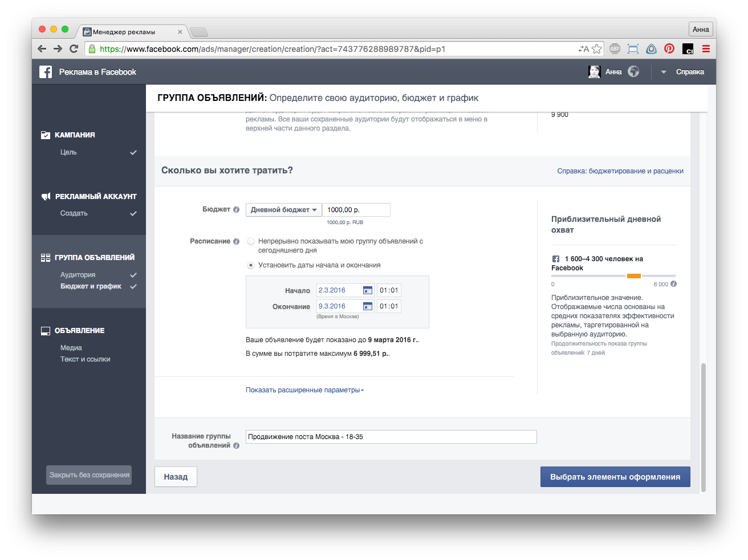Click the ad set name input field

[391, 437]
